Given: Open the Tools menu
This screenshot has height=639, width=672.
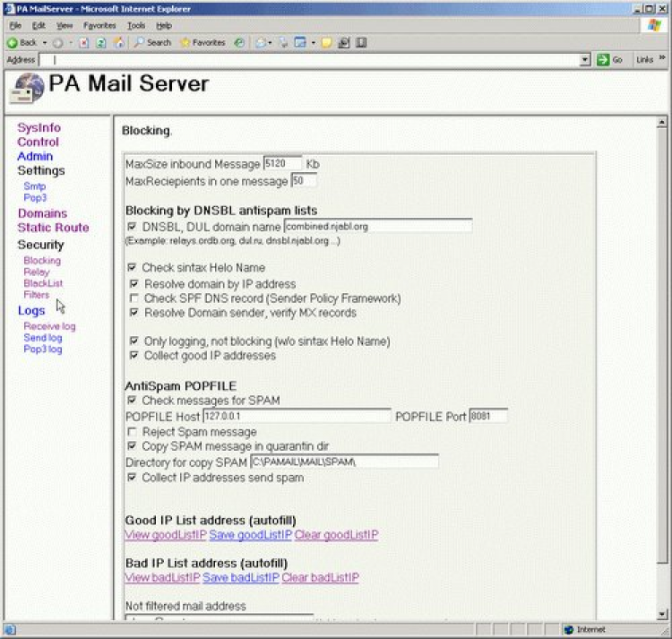Looking at the screenshot, I should (136, 26).
